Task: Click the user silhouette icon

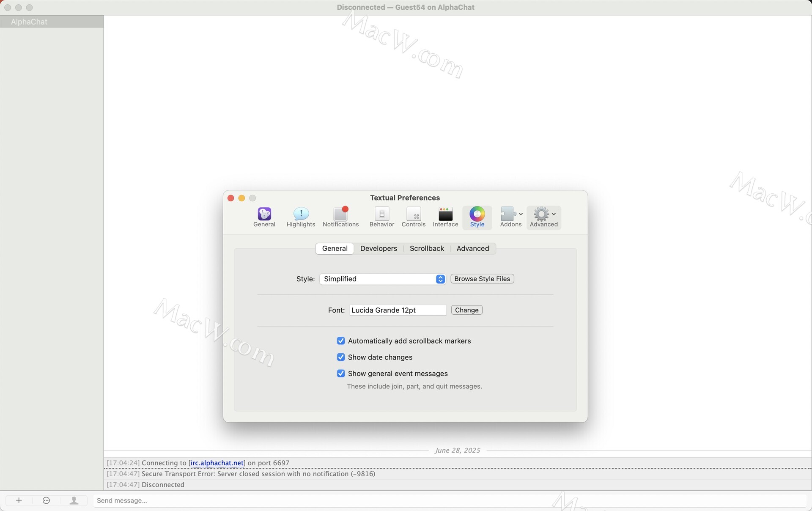Action: [x=74, y=500]
